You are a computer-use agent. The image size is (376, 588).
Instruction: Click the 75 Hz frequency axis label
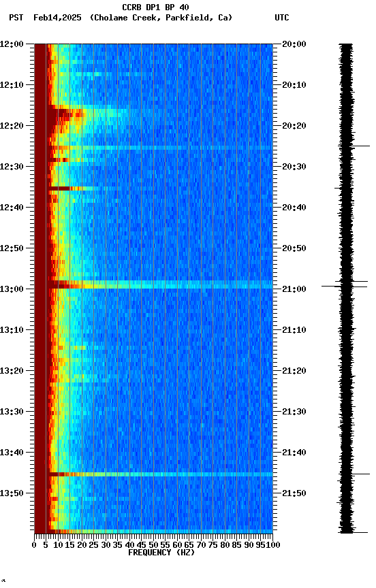pyautogui.click(x=213, y=545)
